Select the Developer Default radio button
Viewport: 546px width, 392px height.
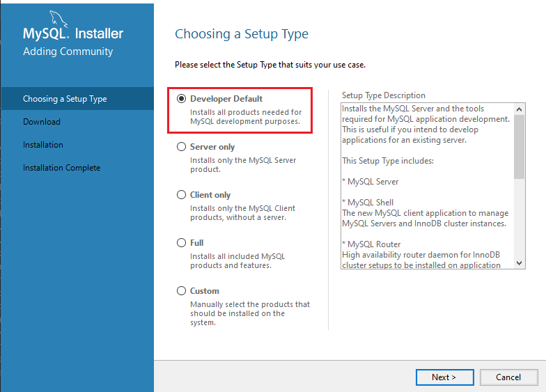pyautogui.click(x=182, y=99)
